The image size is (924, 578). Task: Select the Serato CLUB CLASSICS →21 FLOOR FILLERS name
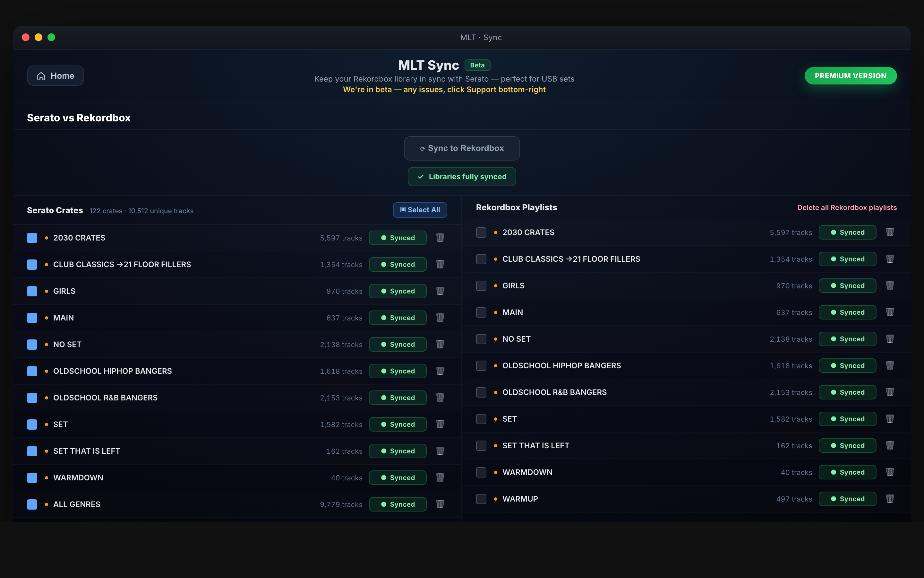pyautogui.click(x=122, y=265)
